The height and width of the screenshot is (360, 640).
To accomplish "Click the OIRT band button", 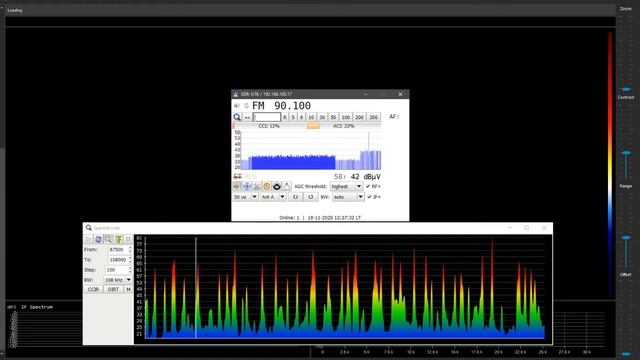I will coord(113,289).
